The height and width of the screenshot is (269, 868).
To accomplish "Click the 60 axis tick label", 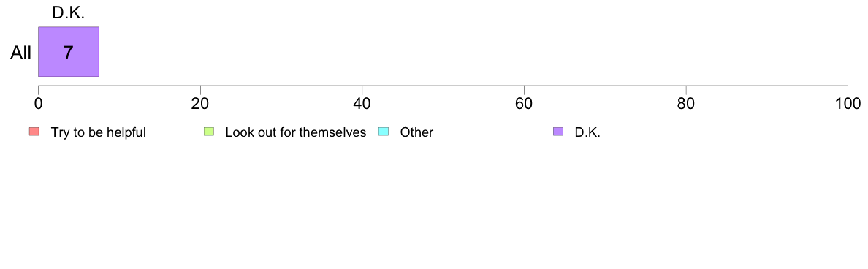I will [x=524, y=103].
